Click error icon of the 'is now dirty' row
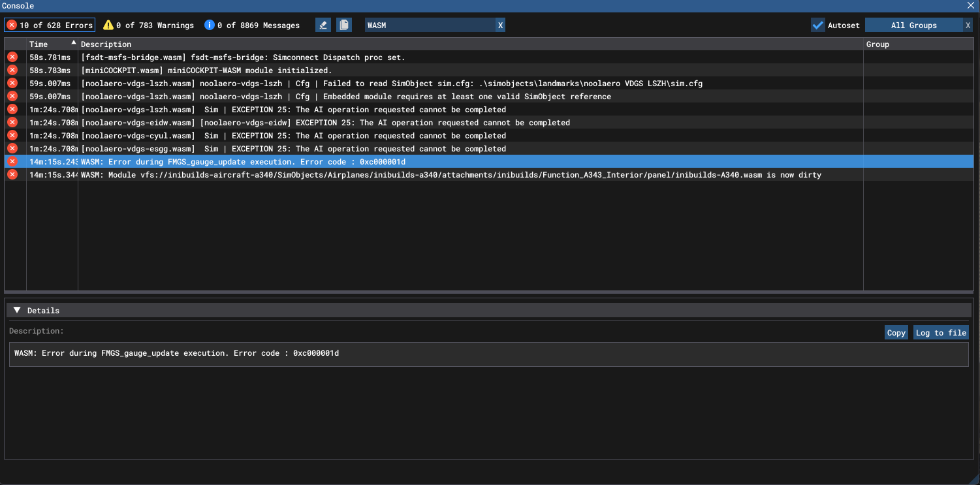 [x=12, y=174]
